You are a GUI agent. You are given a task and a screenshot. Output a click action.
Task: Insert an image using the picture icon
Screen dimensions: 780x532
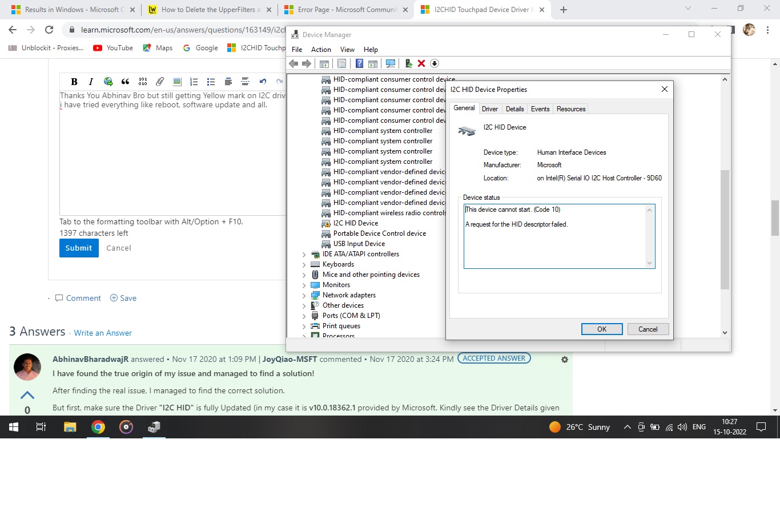tap(177, 82)
